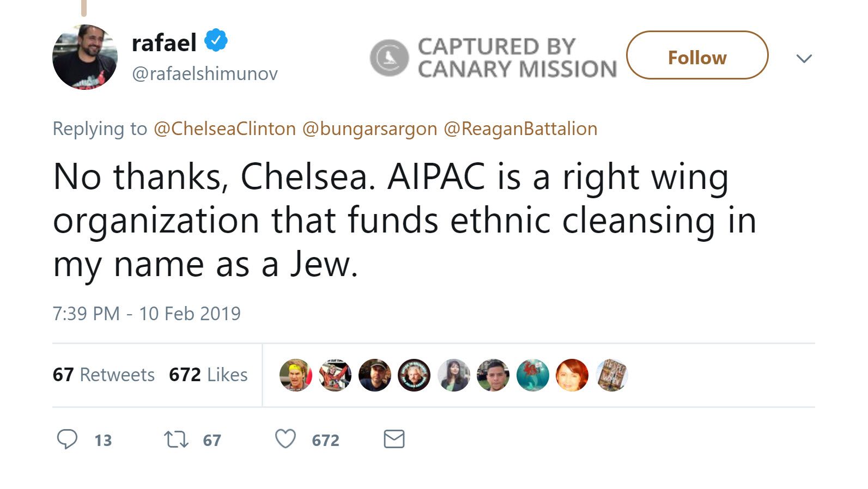This screenshot has width=868, height=489.
Task: Retweet using the arrows icon
Action: pos(177,439)
